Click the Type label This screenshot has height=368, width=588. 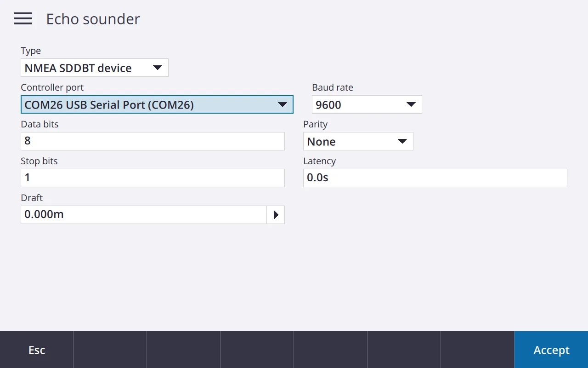tap(31, 51)
